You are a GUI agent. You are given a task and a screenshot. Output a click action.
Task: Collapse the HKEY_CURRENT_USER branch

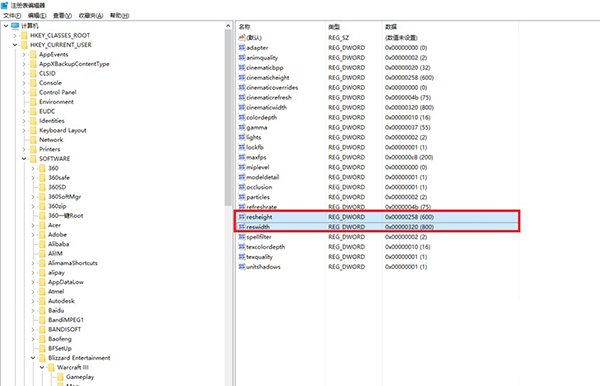[x=15, y=45]
